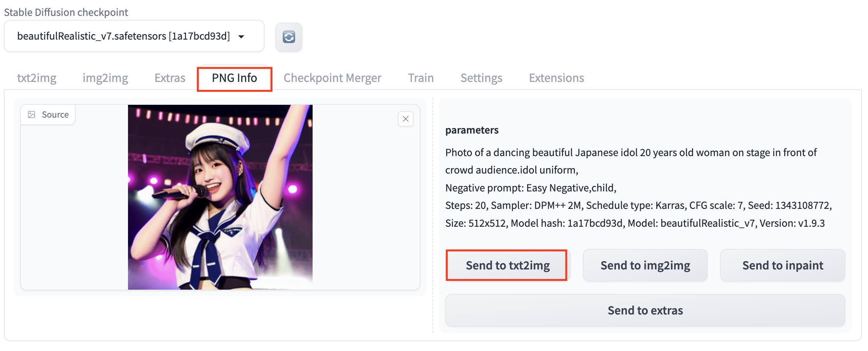Click the Send to img2img button
Image resolution: width=868 pixels, height=351 pixels.
645,265
